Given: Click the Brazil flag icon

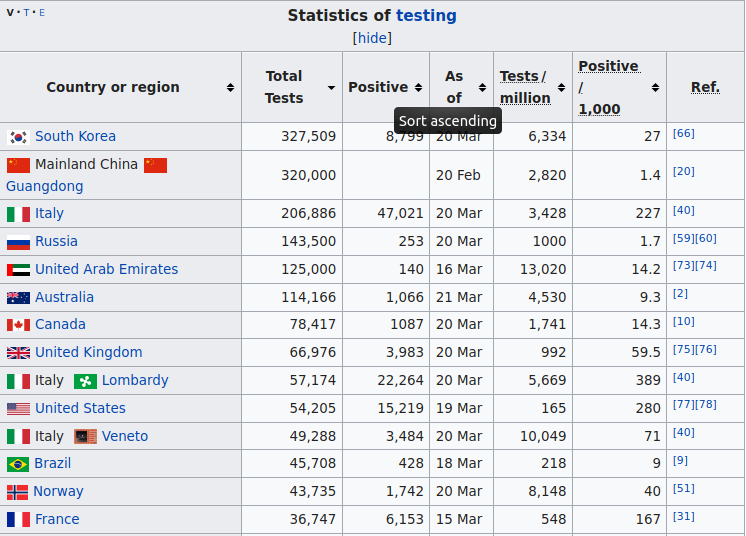Looking at the screenshot, I should click(18, 464).
